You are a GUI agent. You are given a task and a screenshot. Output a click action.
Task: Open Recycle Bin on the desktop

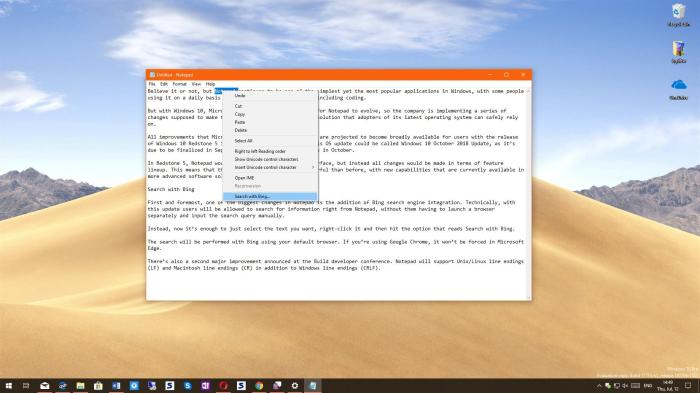pyautogui.click(x=679, y=15)
